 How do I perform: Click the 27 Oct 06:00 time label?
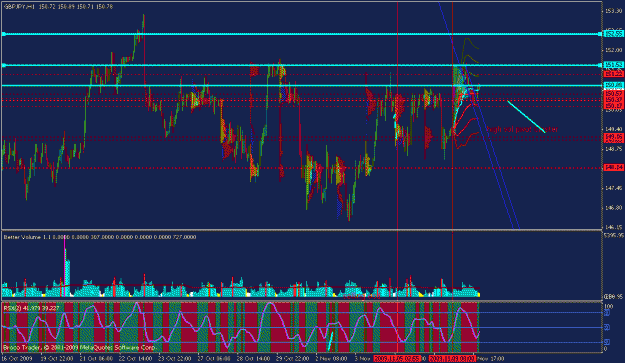(x=214, y=358)
